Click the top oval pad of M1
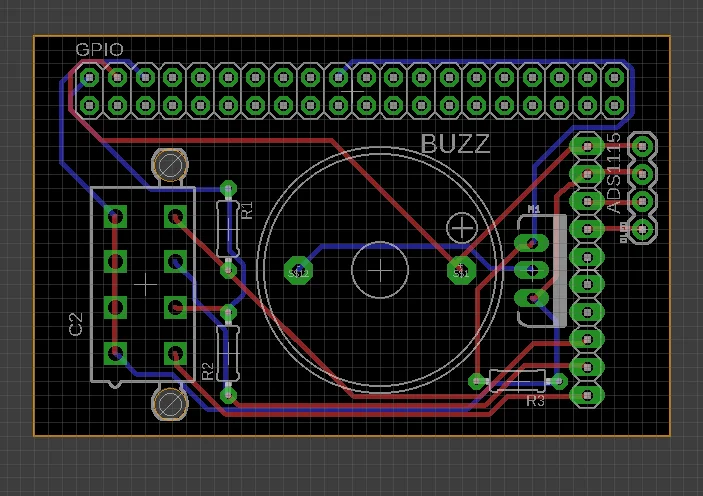Screen dimensions: 703x496 click(x=531, y=244)
